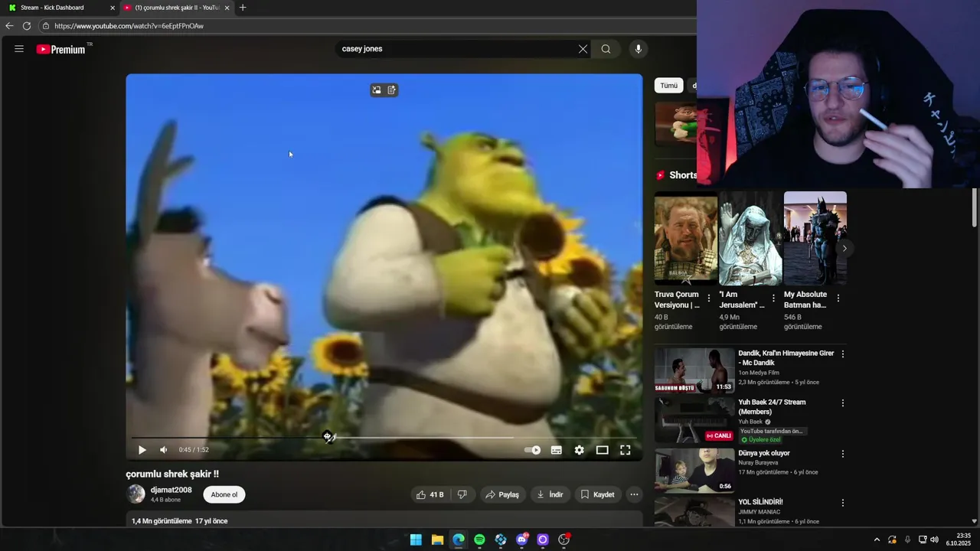Click the youtube.com address bar

click(x=367, y=26)
